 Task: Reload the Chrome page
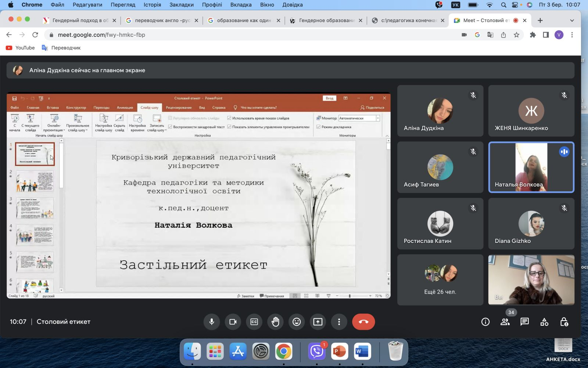[x=35, y=35]
